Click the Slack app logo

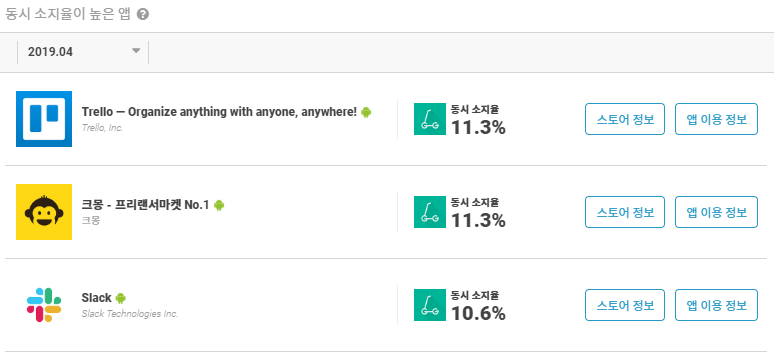(x=44, y=305)
